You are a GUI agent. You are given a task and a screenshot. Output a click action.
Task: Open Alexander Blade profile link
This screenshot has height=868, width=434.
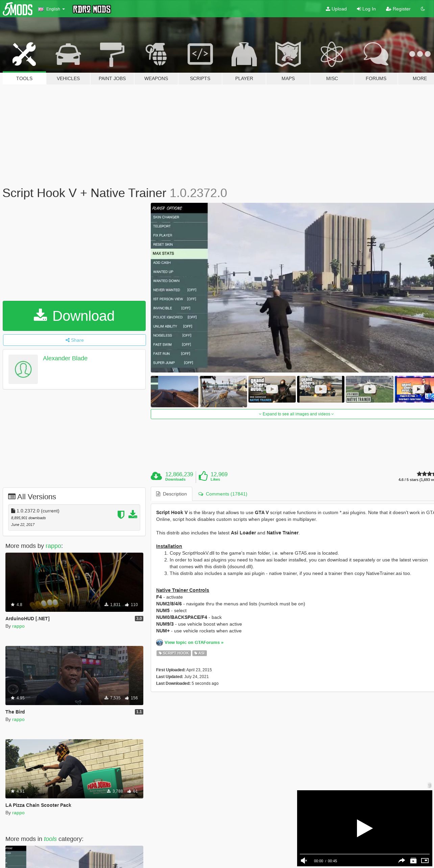pos(65,358)
